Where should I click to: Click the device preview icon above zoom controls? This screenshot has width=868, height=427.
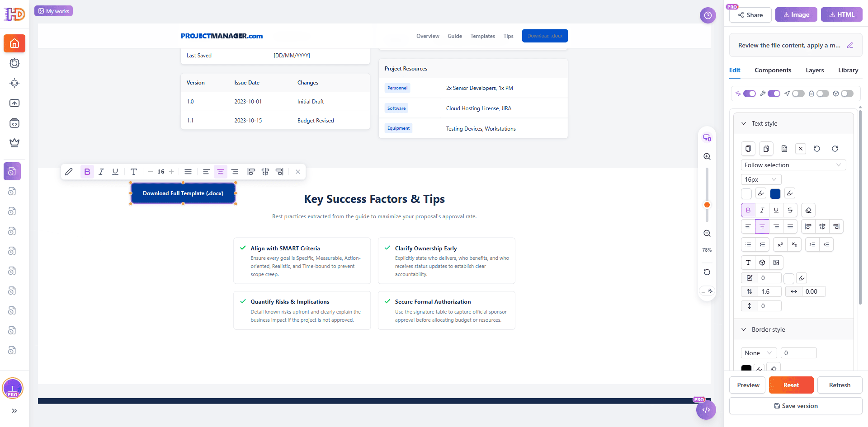click(x=707, y=138)
